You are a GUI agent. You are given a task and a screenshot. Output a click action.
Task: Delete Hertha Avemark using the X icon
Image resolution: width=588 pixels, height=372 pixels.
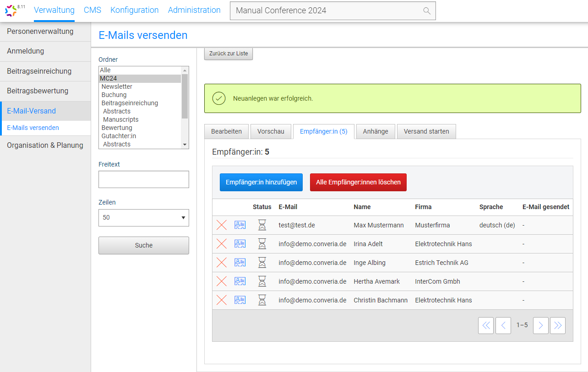coord(222,281)
